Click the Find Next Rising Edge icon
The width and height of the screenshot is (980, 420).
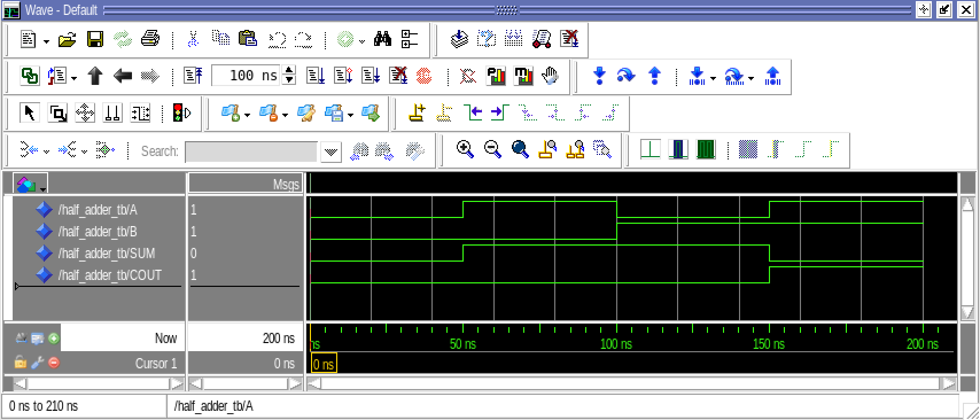(611, 112)
